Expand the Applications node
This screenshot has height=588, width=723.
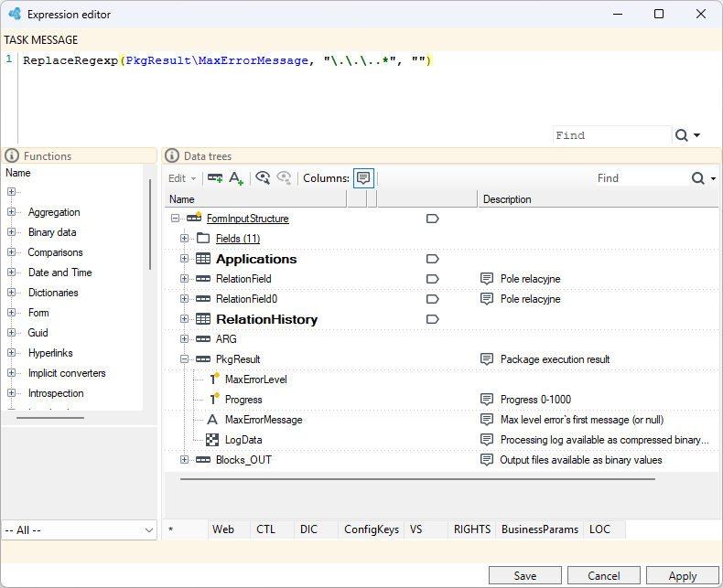(x=184, y=259)
